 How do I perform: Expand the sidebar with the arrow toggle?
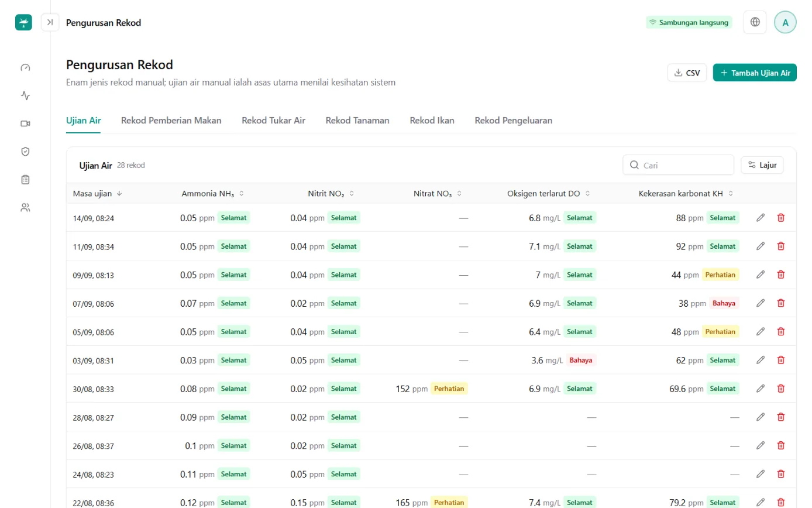tap(50, 22)
